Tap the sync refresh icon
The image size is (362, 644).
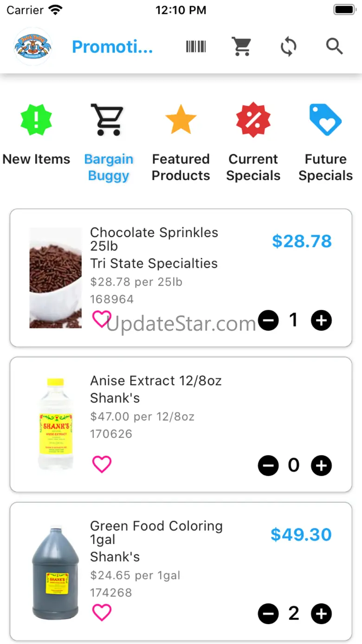point(288,47)
